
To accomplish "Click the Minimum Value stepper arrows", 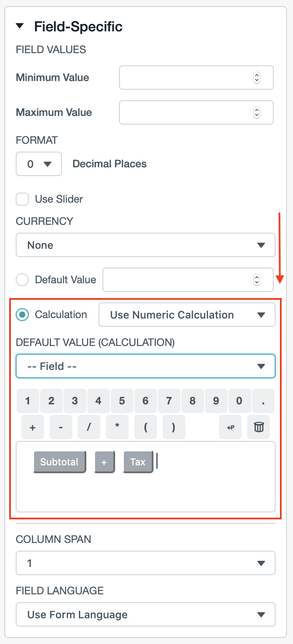I will [x=257, y=78].
